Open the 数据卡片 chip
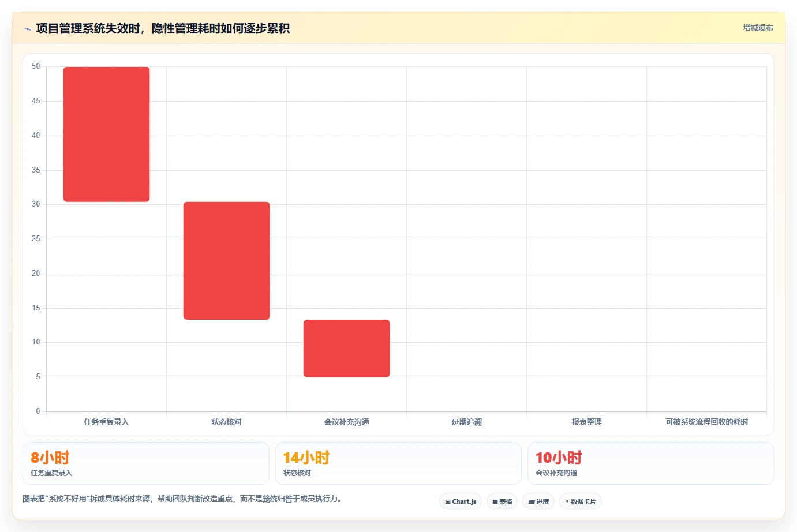797x532 pixels. [581, 501]
